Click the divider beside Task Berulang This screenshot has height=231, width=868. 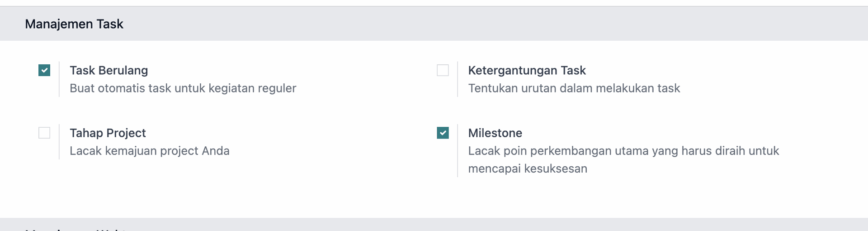(x=59, y=79)
